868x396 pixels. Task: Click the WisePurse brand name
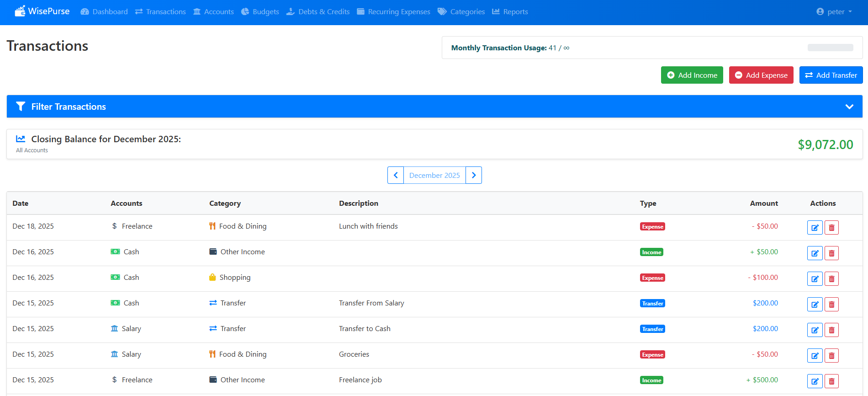[49, 11]
